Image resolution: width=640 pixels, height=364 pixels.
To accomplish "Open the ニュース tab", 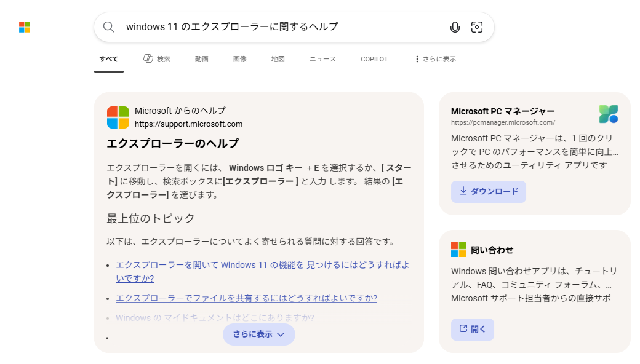I will pyautogui.click(x=322, y=59).
